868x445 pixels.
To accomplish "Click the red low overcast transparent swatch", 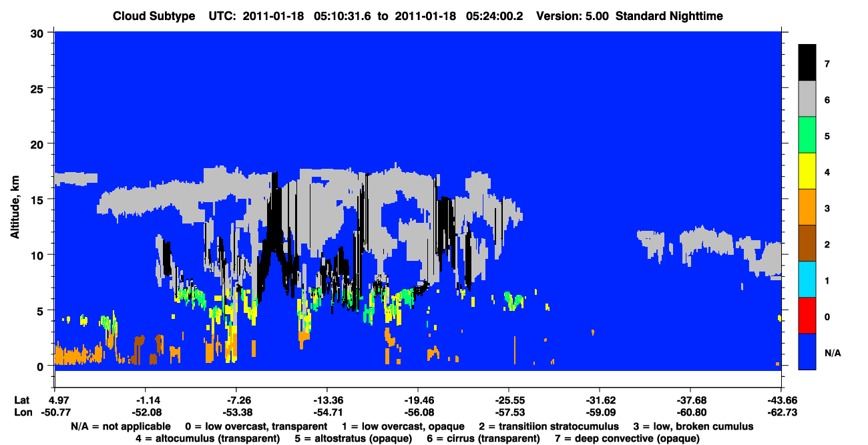I will pos(807,316).
